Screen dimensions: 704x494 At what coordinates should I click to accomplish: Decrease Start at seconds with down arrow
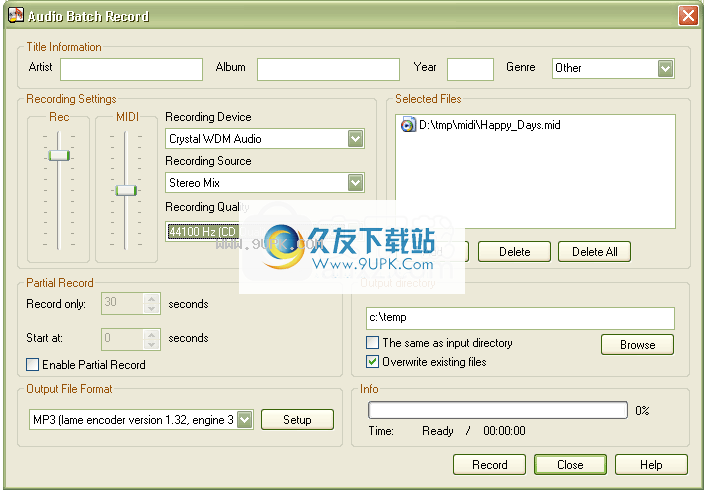point(152,344)
